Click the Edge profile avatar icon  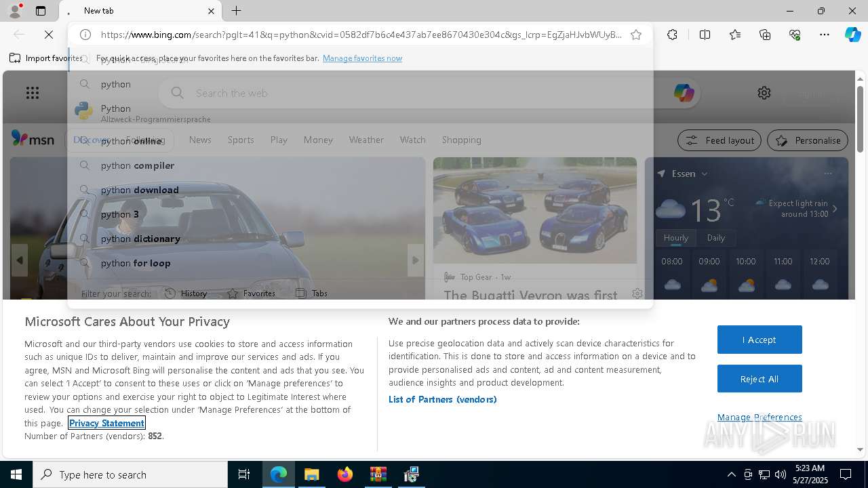tap(15, 11)
